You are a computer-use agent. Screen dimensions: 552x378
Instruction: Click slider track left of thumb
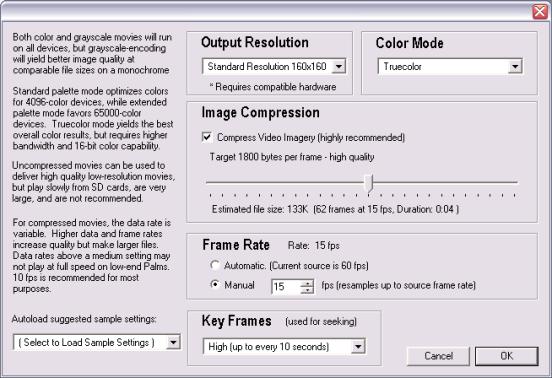(286, 182)
